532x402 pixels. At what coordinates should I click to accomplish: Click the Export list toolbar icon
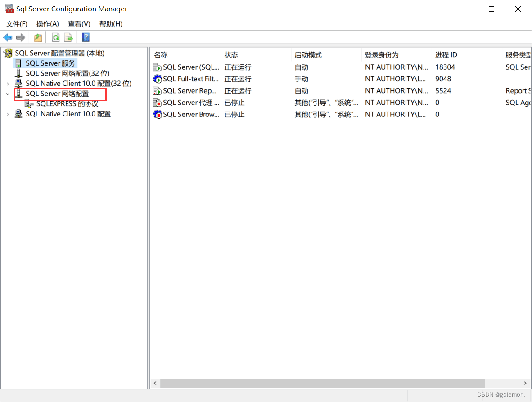68,37
